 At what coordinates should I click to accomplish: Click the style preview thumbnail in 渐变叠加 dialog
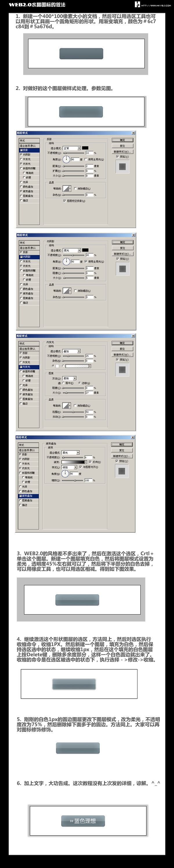click(x=122, y=471)
